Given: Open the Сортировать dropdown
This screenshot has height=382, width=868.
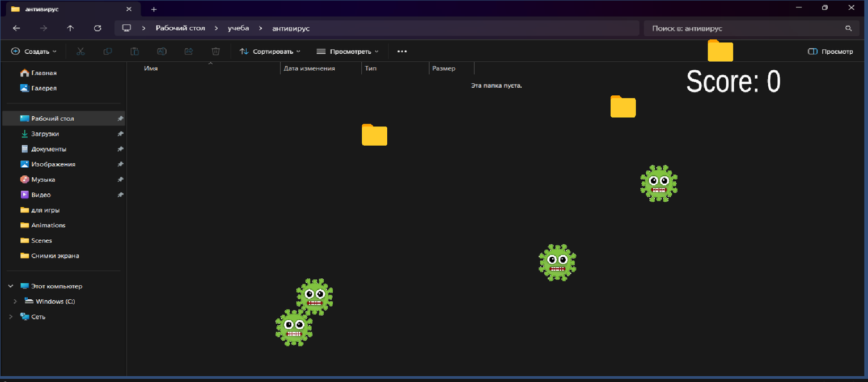Looking at the screenshot, I should pos(270,52).
